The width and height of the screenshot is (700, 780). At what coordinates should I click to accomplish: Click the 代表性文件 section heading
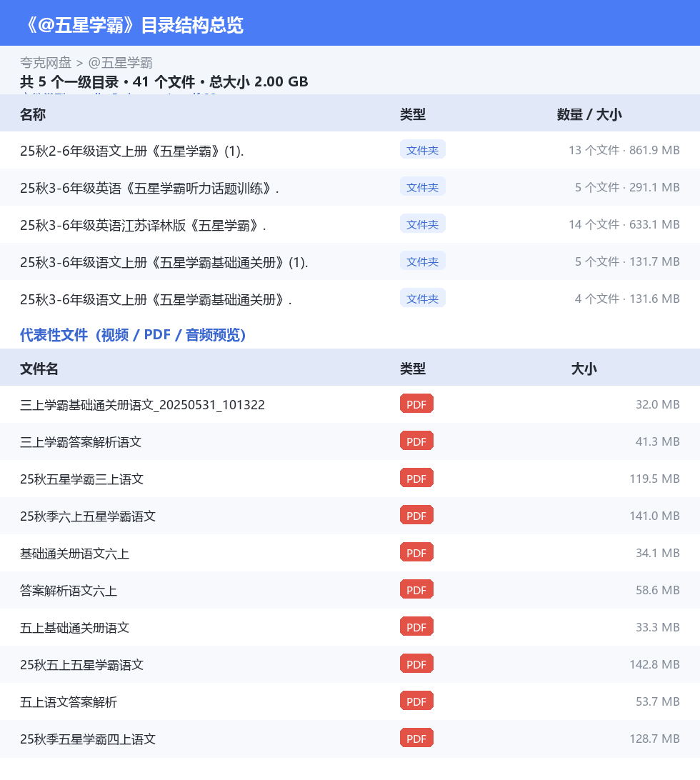point(133,335)
